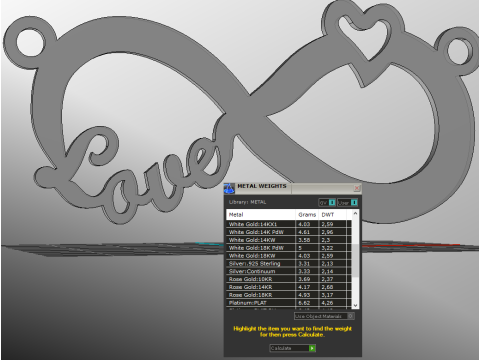Select the Silver:Continuum row
Screen dimensions: 480x360
[x=289, y=271]
